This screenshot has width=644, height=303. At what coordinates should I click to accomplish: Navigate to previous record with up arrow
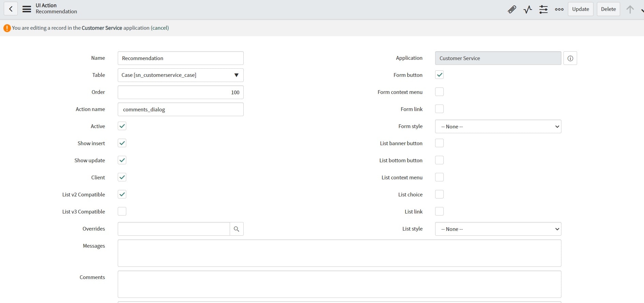[x=630, y=9]
